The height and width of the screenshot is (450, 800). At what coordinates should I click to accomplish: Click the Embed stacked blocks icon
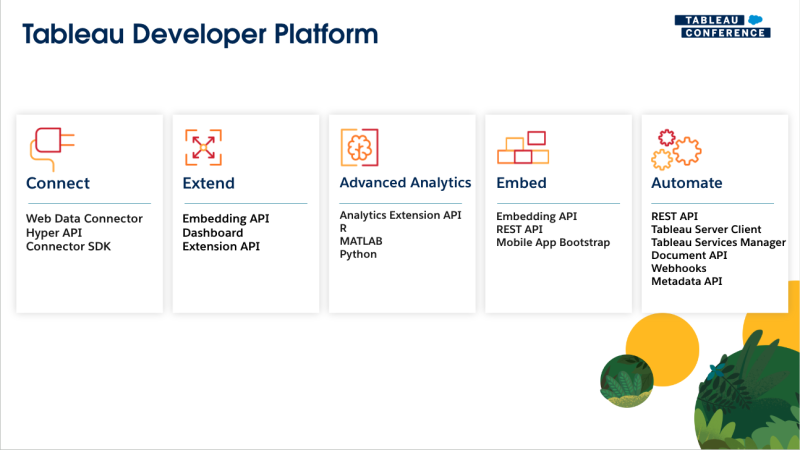coord(523,147)
